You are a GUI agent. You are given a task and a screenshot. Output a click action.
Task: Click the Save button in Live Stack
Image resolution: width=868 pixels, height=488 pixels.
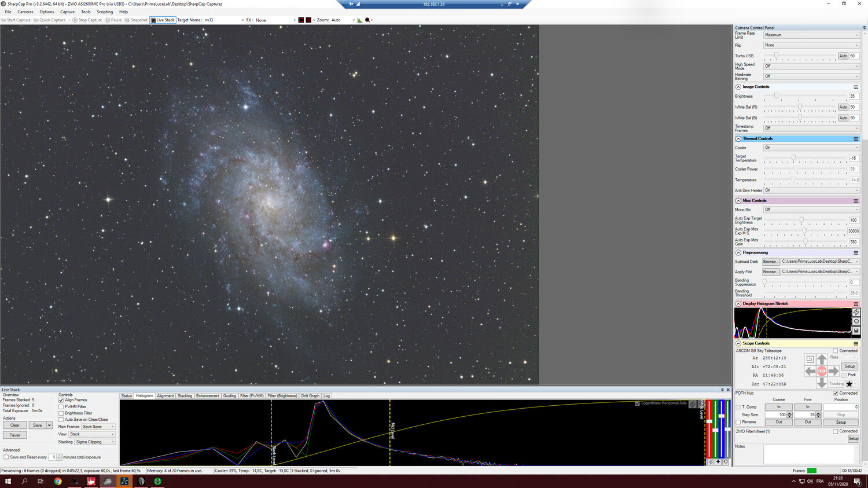pyautogui.click(x=38, y=425)
